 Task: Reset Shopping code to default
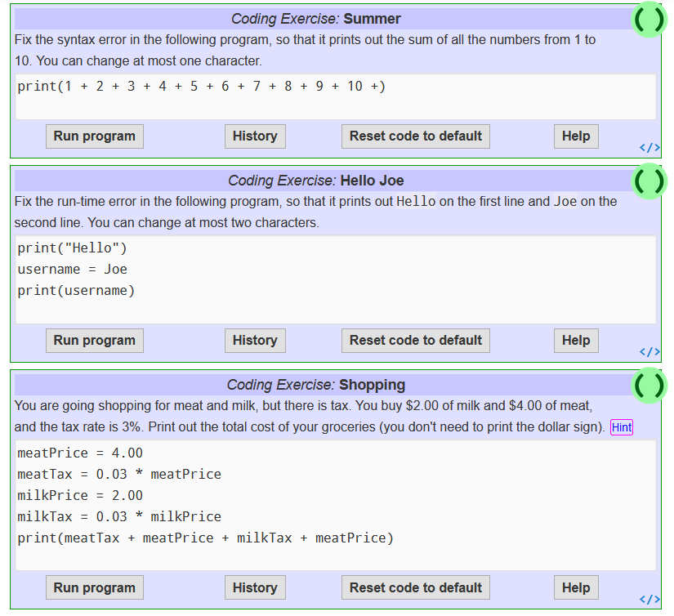point(415,587)
